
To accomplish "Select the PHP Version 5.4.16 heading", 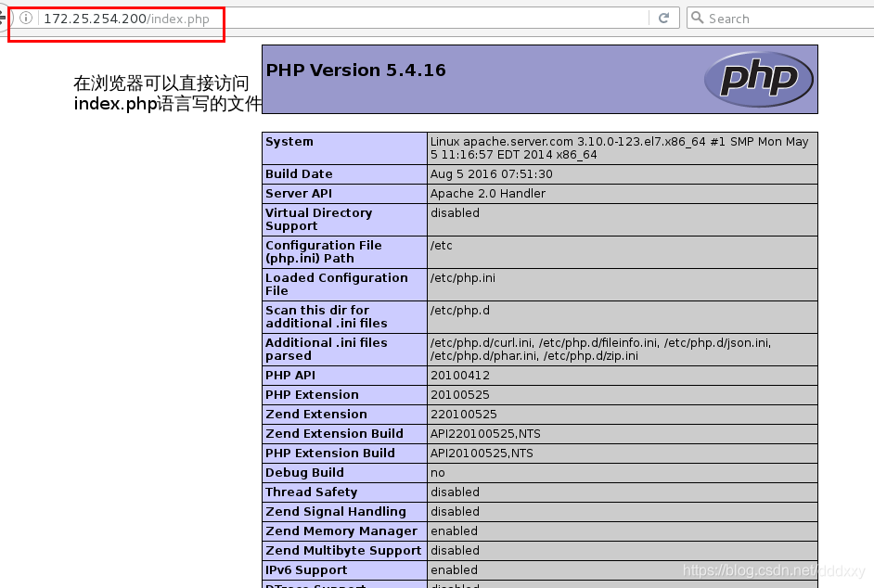I will (355, 70).
